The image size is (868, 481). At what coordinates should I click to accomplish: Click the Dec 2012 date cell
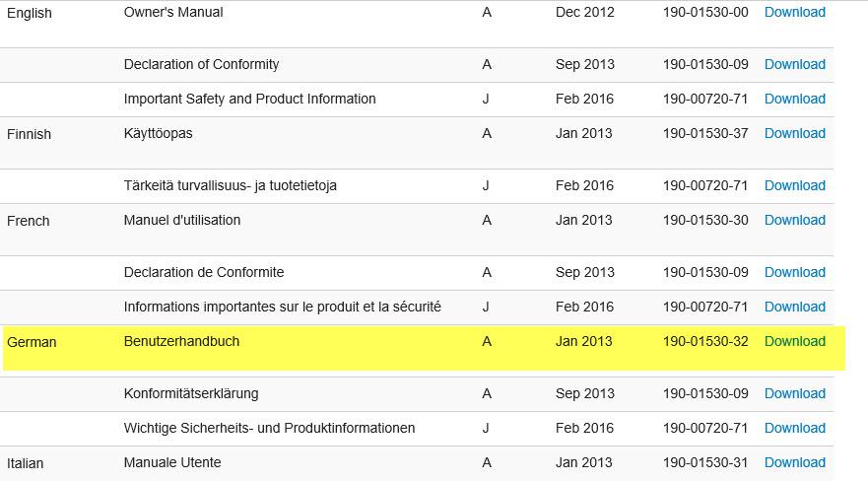coord(584,13)
